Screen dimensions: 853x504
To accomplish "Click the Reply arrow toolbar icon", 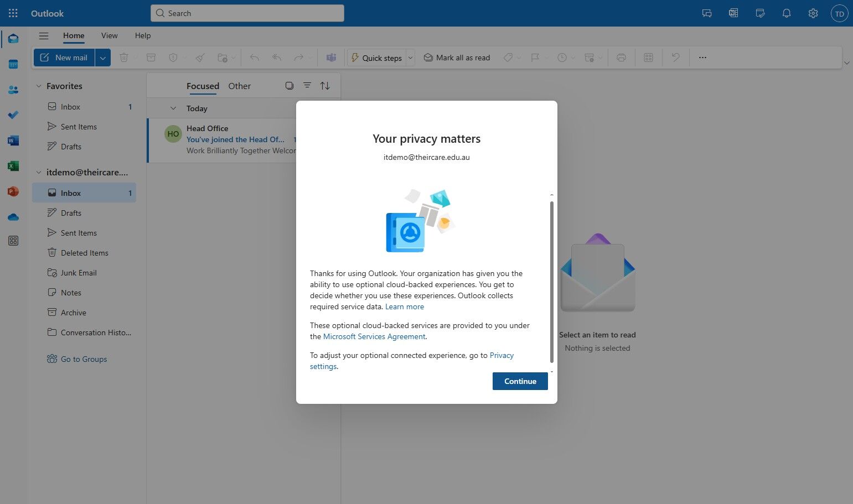I will coord(255,58).
